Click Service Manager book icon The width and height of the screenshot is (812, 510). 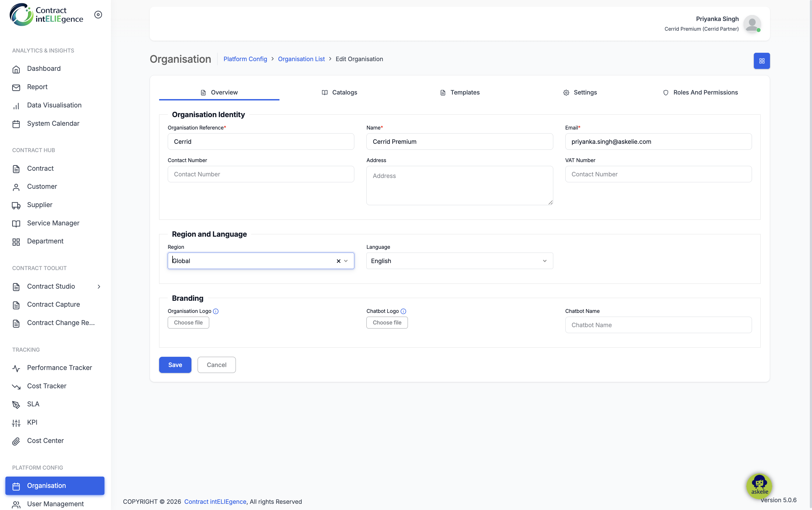[x=16, y=224]
